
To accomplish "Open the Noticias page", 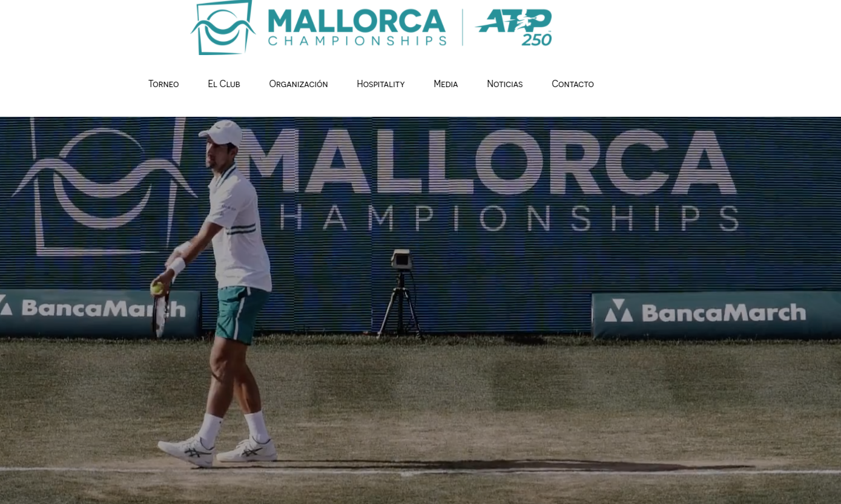I will point(505,84).
